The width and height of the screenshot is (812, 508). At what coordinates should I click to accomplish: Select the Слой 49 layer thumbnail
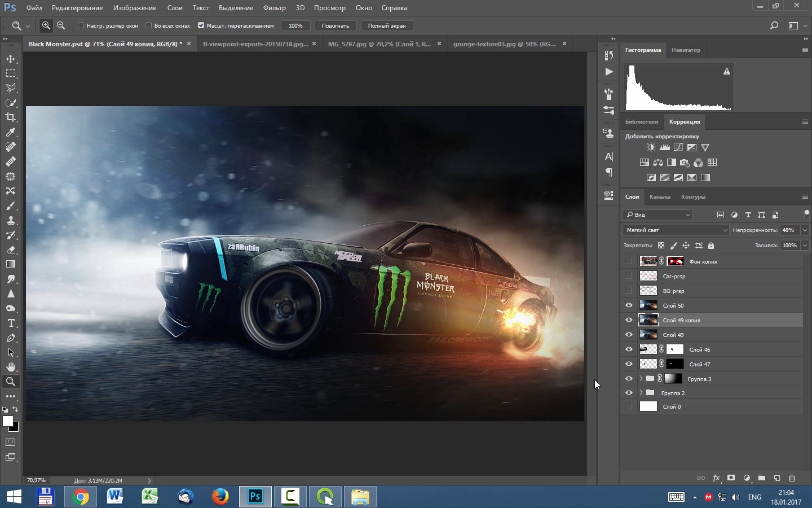tap(648, 335)
